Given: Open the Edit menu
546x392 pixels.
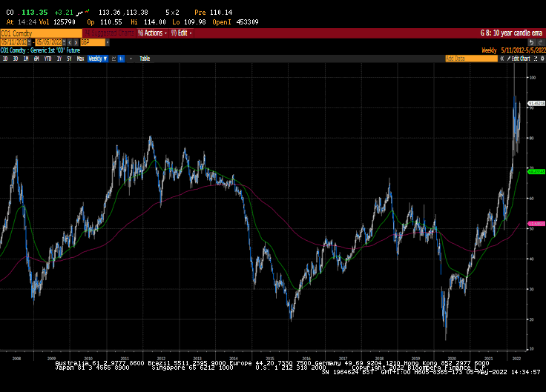Looking at the screenshot, I should [x=182, y=33].
